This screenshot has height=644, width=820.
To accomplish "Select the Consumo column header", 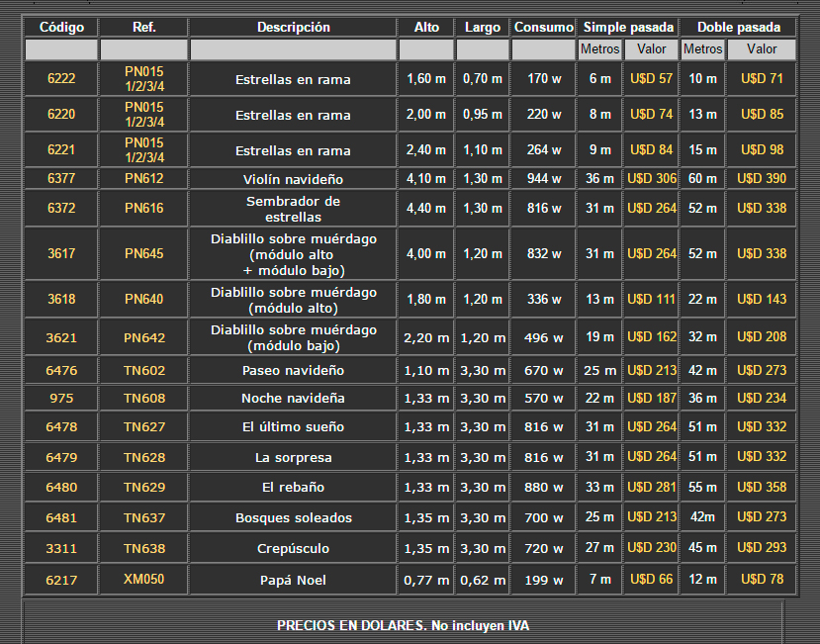I will [543, 28].
